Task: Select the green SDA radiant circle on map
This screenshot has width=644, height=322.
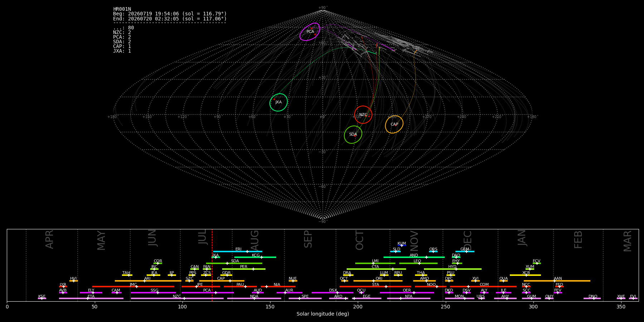Action: pos(353,135)
